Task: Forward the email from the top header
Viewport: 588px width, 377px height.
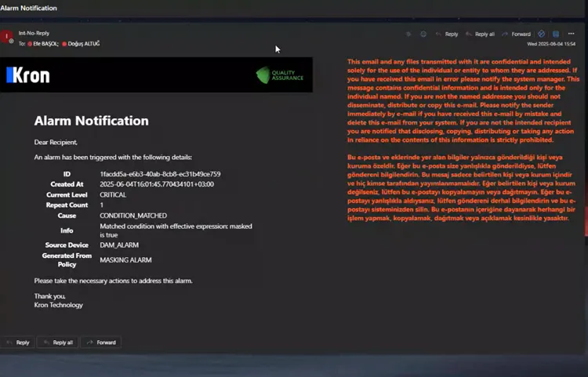Action: tap(517, 34)
